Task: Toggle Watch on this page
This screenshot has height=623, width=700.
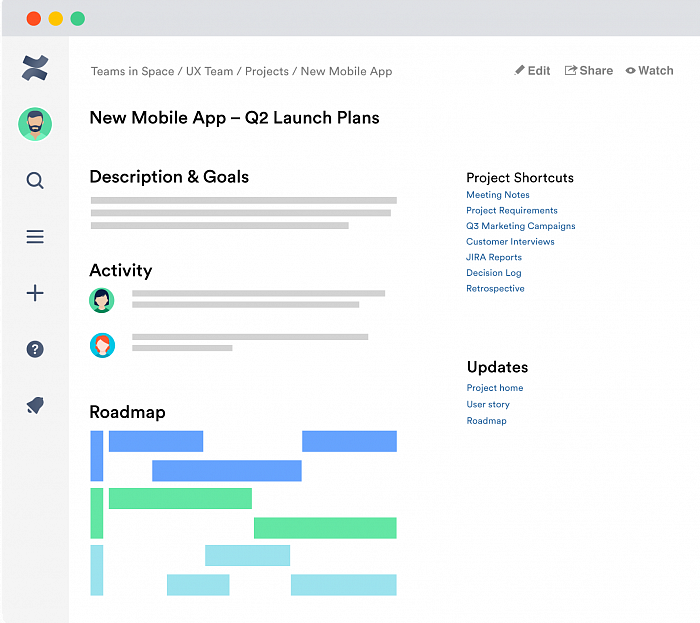Action: (650, 71)
